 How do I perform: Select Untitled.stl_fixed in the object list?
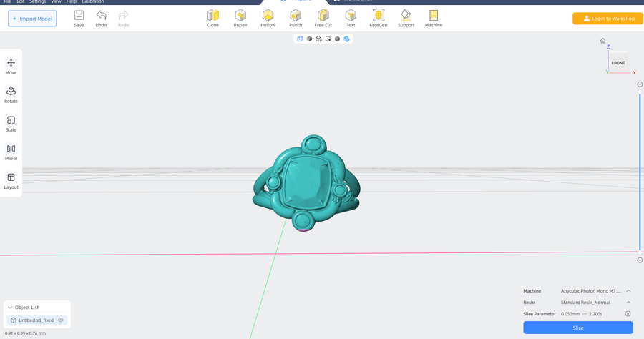click(x=37, y=320)
